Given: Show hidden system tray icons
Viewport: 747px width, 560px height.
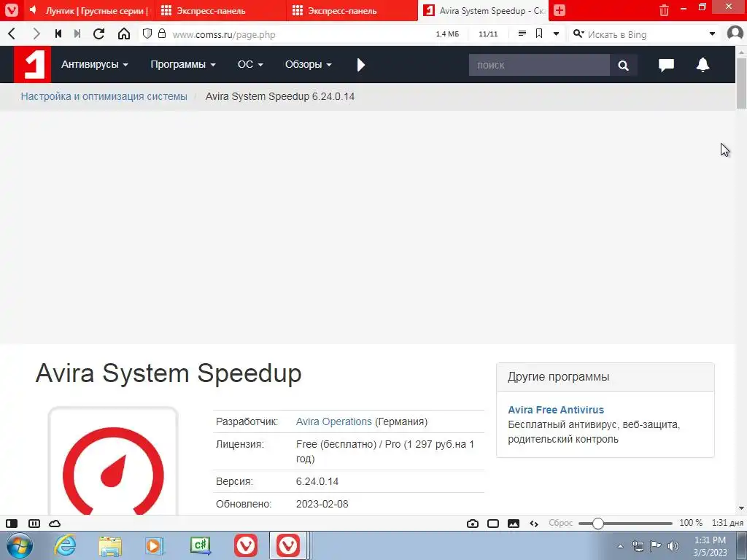Looking at the screenshot, I should pos(620,546).
